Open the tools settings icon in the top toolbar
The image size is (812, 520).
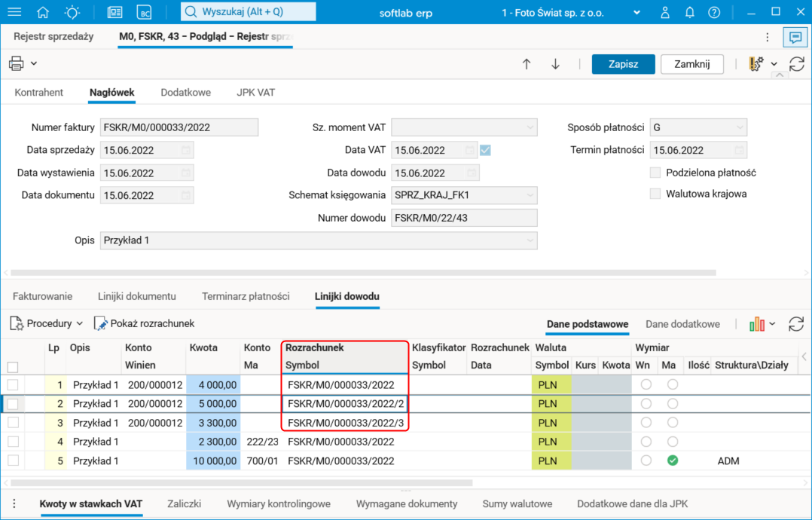click(x=756, y=64)
